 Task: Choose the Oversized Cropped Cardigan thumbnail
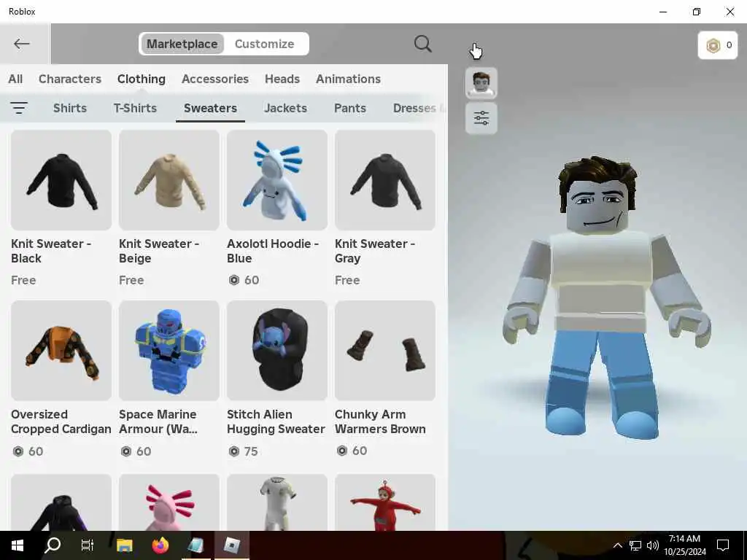[61, 351]
